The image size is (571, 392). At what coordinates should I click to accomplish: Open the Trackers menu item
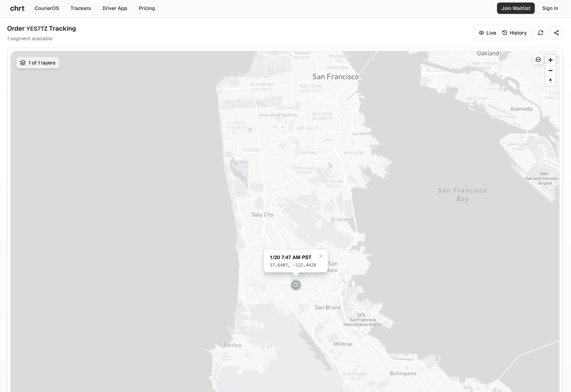click(80, 8)
